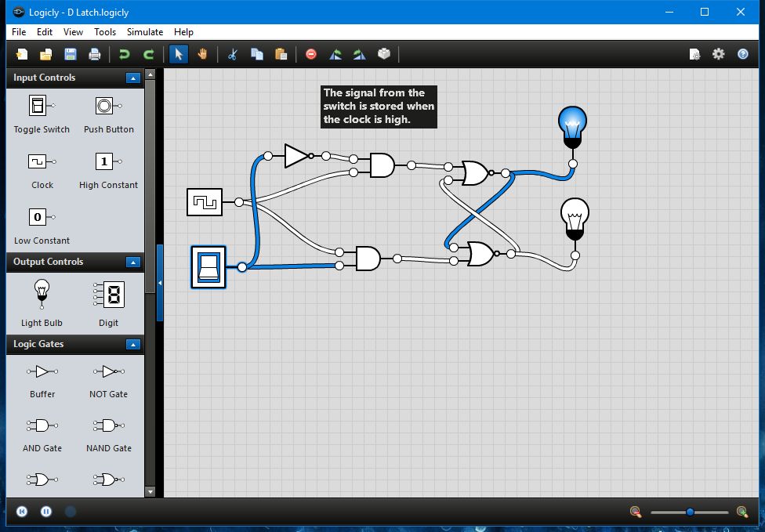Click the rotate right toolbar icon
The image size is (765, 532).
[x=360, y=53]
